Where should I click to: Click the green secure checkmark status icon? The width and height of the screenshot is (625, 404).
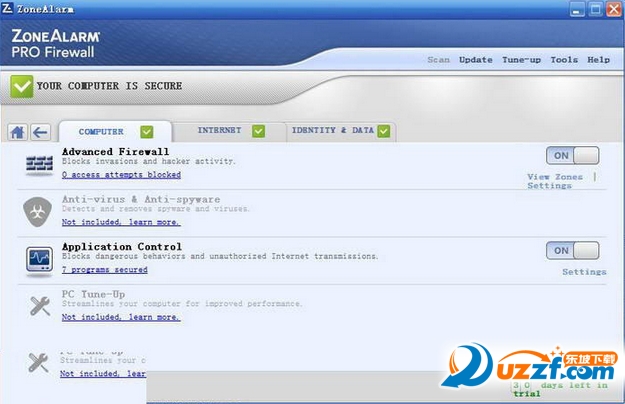pyautogui.click(x=22, y=86)
